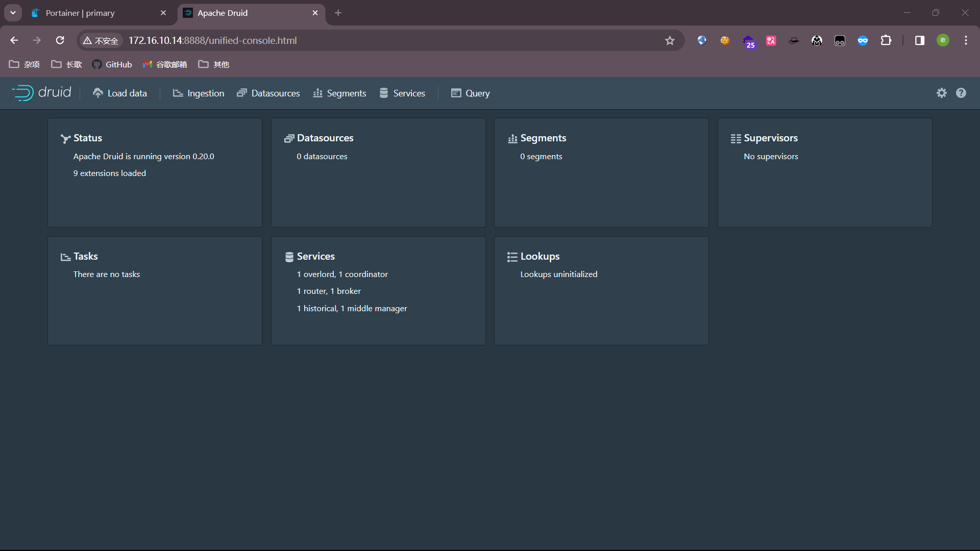Click the Tasks card gantt icon
980x551 pixels.
(x=65, y=257)
